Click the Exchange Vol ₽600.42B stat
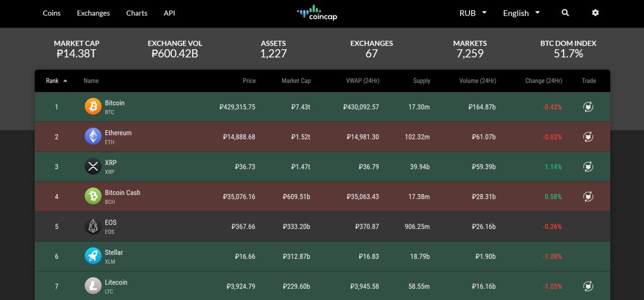 point(175,49)
